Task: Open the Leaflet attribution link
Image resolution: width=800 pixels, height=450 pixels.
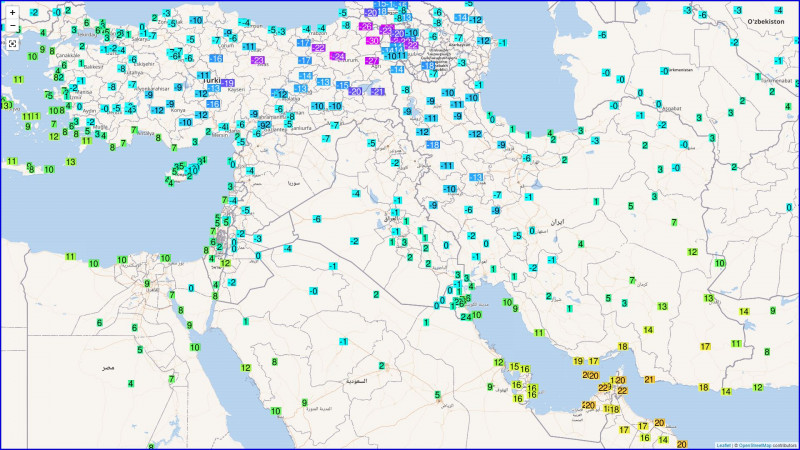Action: coord(723,445)
